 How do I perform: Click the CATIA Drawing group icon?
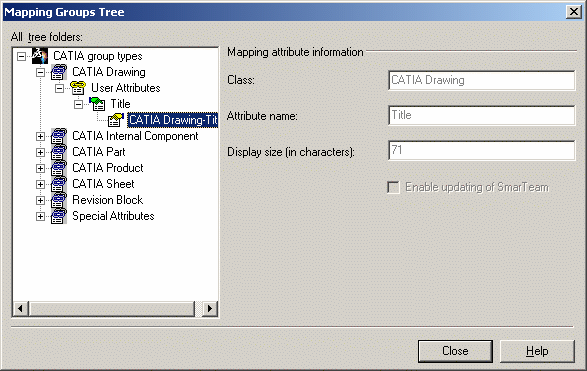click(59, 72)
